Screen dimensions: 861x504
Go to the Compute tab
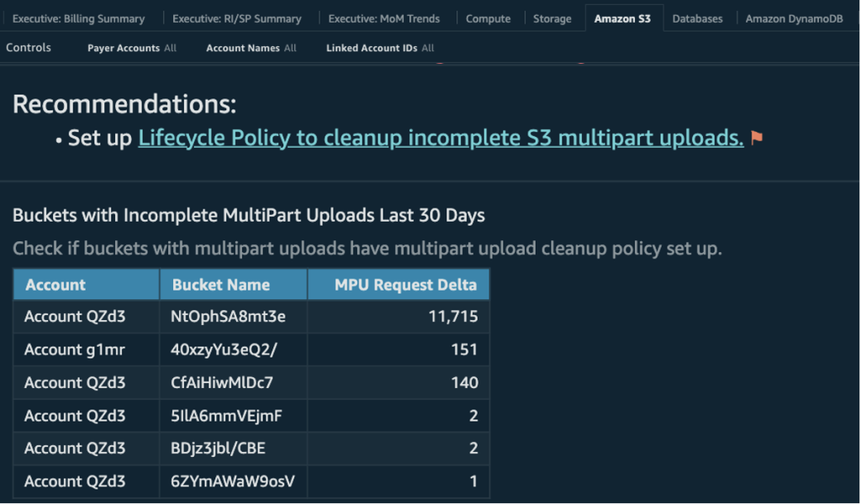click(x=489, y=18)
